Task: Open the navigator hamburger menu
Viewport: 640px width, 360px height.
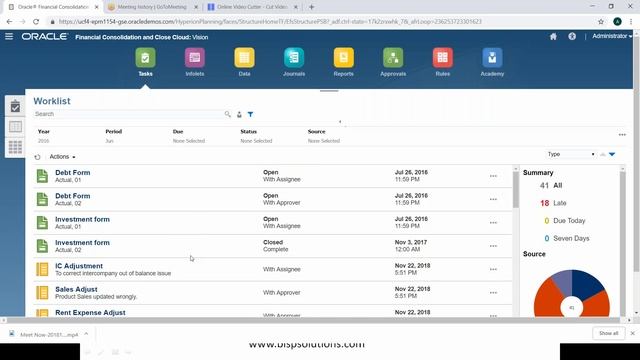Action: click(x=9, y=36)
